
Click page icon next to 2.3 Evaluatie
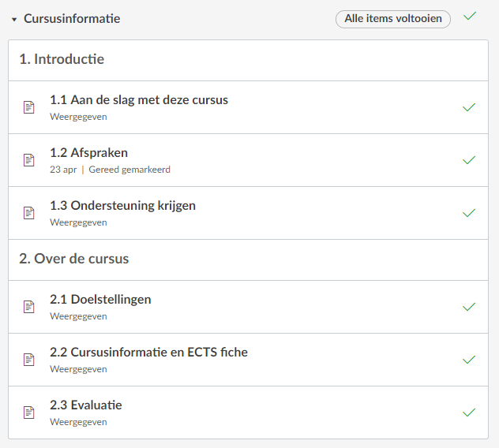[x=29, y=413]
